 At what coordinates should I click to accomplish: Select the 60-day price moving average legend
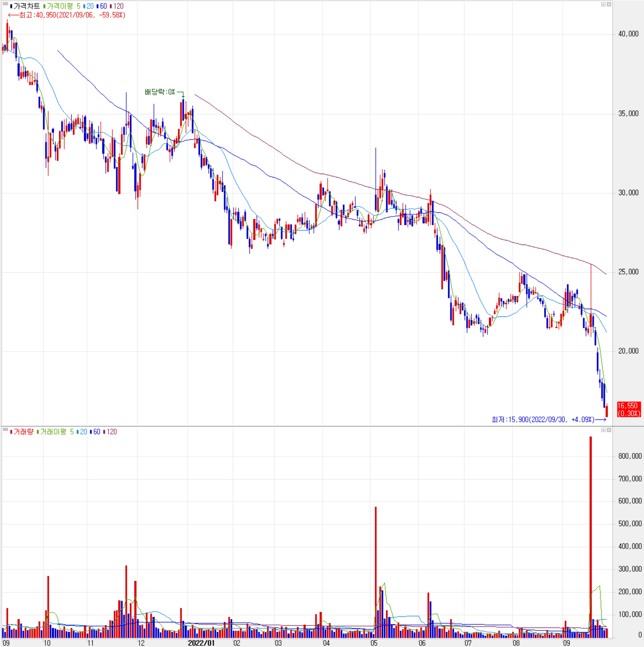[102, 6]
